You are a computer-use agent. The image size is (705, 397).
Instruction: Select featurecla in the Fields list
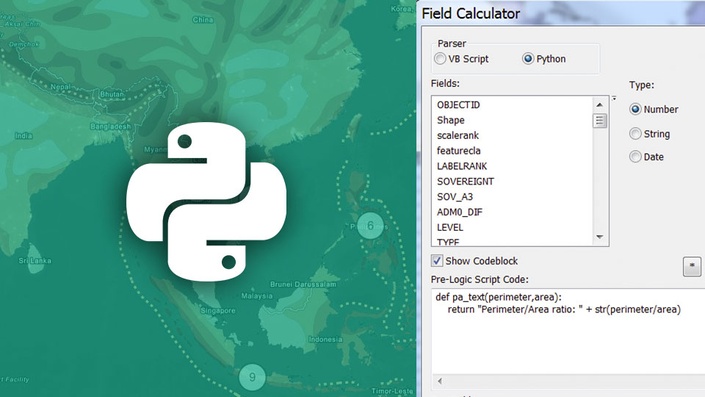[459, 151]
